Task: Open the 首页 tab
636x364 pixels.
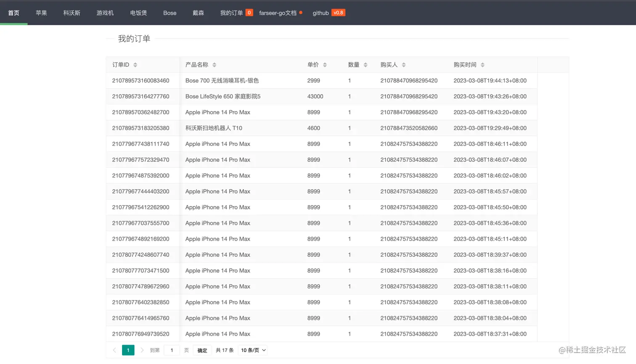Action: 14,13
